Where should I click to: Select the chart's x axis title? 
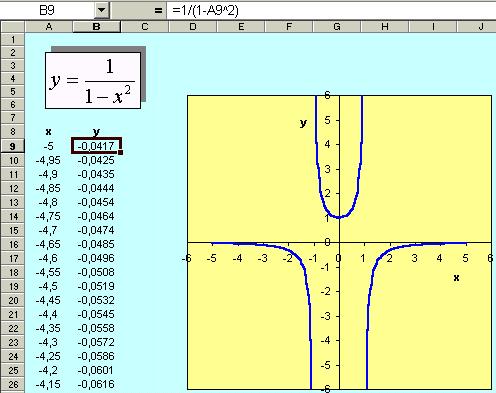[456, 278]
